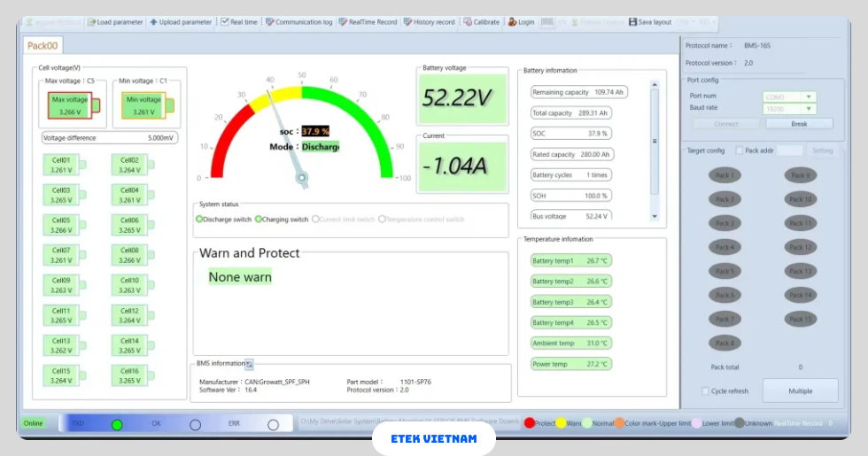
Task: Click the Break button
Action: click(799, 124)
